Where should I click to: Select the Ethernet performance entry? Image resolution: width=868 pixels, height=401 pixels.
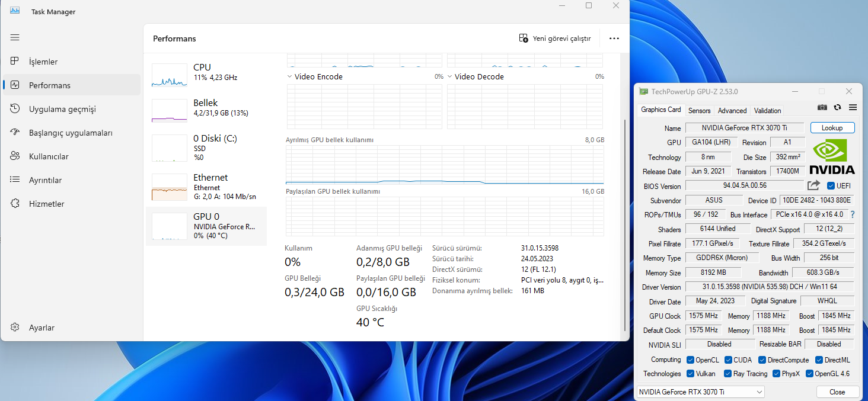point(206,187)
